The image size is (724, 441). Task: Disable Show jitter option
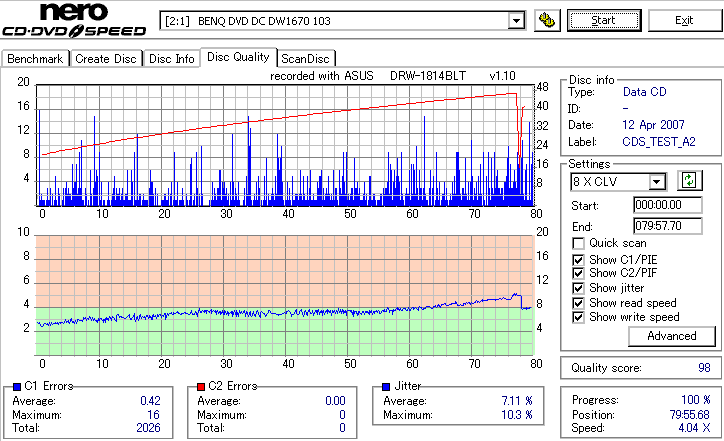[x=578, y=288]
